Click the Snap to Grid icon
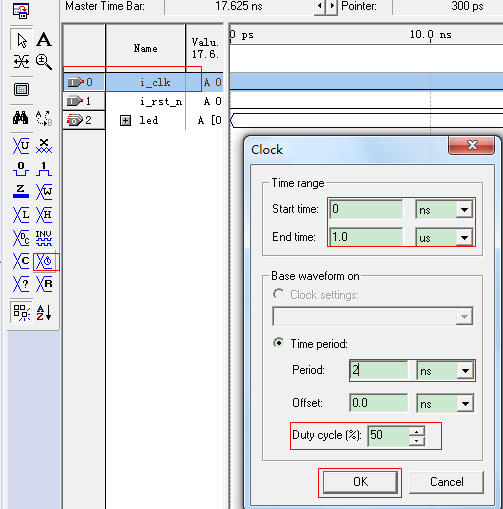The width and height of the screenshot is (503, 509). coord(21,312)
